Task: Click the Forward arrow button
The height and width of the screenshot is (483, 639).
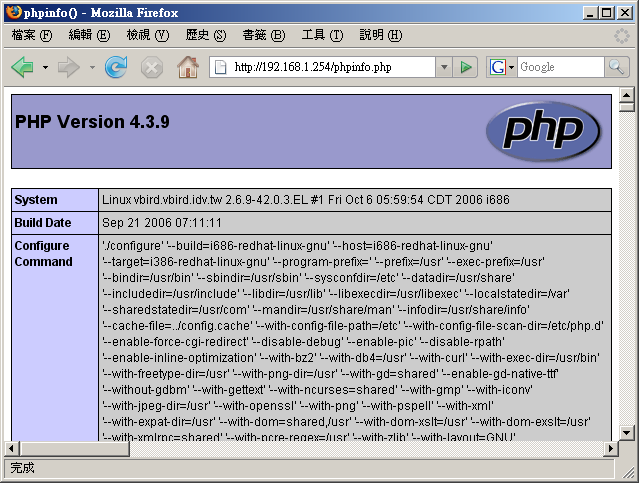Action: (69, 67)
